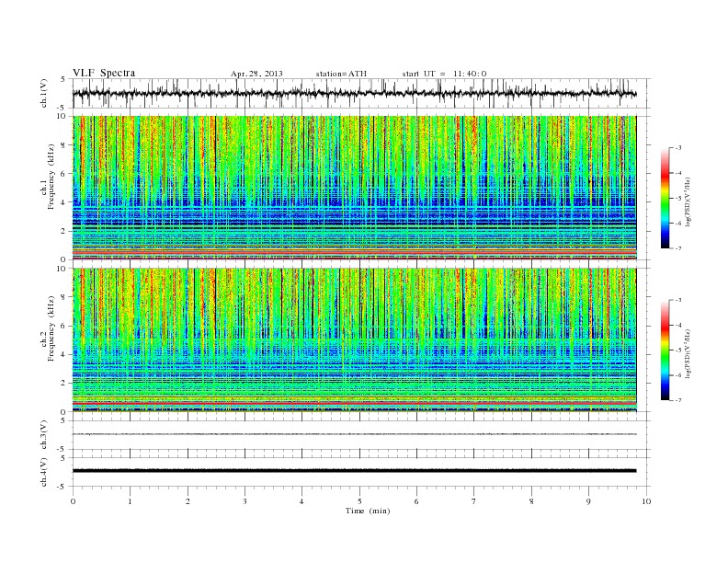Viewport: 728px width, 563px height.
Task: Click the ch.4(V) axis label
Action: pyautogui.click(x=44, y=472)
